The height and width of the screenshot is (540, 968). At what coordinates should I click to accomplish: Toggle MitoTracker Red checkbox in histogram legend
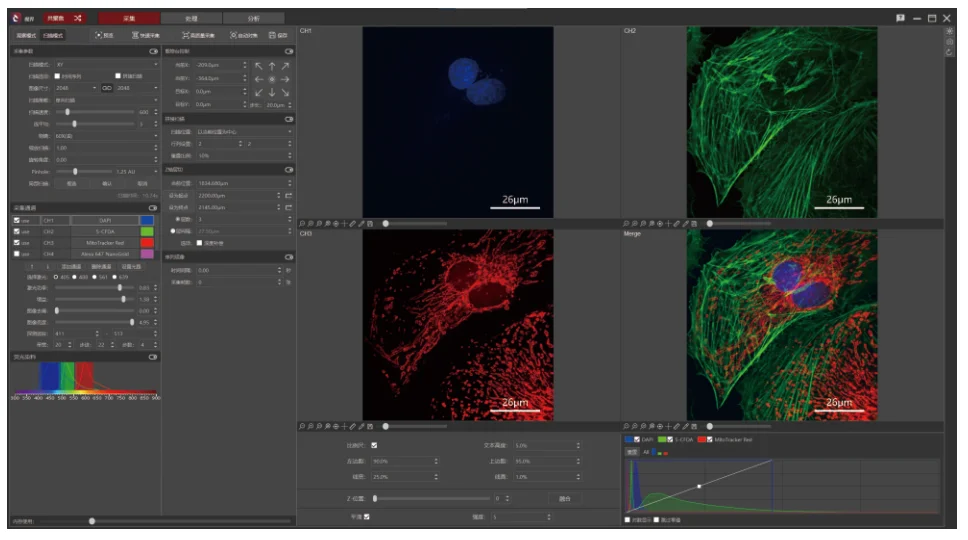(x=709, y=439)
